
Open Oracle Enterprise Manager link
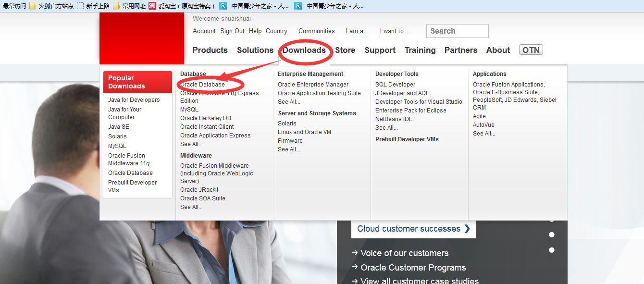pos(313,85)
